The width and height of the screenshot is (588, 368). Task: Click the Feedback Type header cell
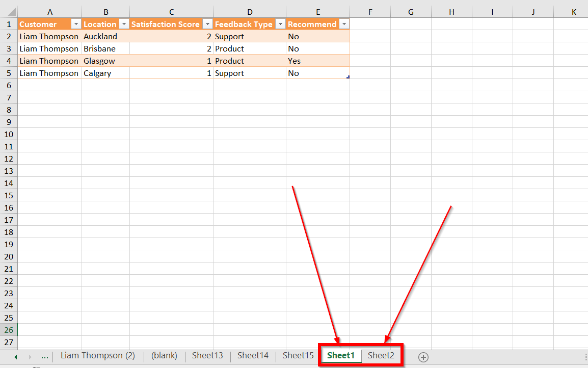[250, 24]
